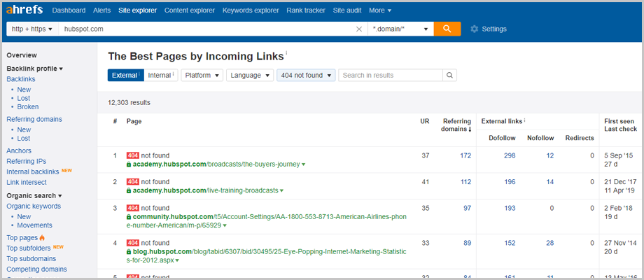Image resolution: width=644 pixels, height=280 pixels.
Task: Open Rank tracker tab
Action: [x=306, y=10]
